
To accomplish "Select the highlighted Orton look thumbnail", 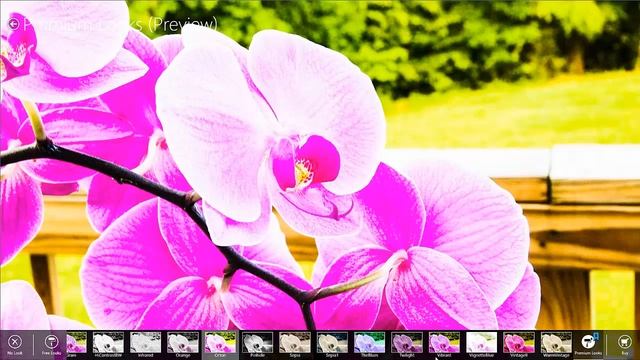I will [x=220, y=342].
